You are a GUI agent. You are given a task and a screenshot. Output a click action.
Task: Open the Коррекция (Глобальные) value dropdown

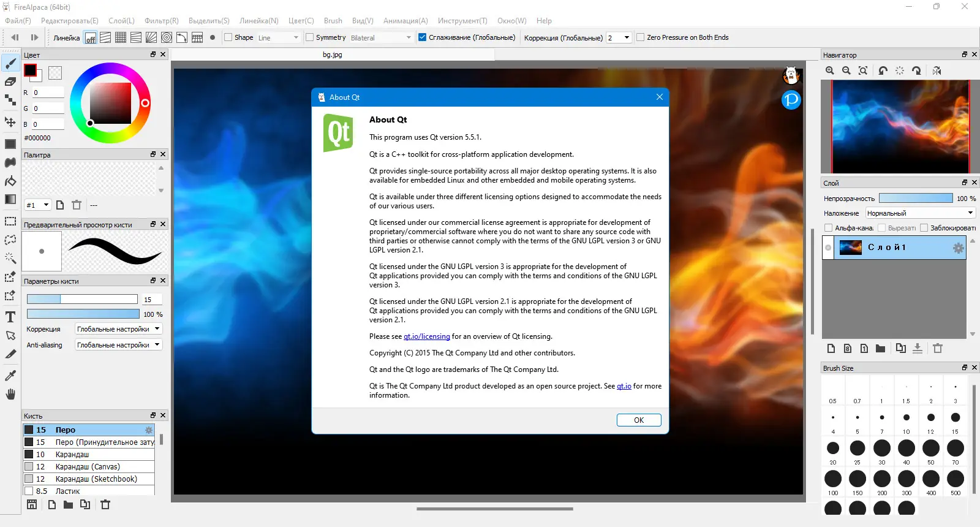619,38
